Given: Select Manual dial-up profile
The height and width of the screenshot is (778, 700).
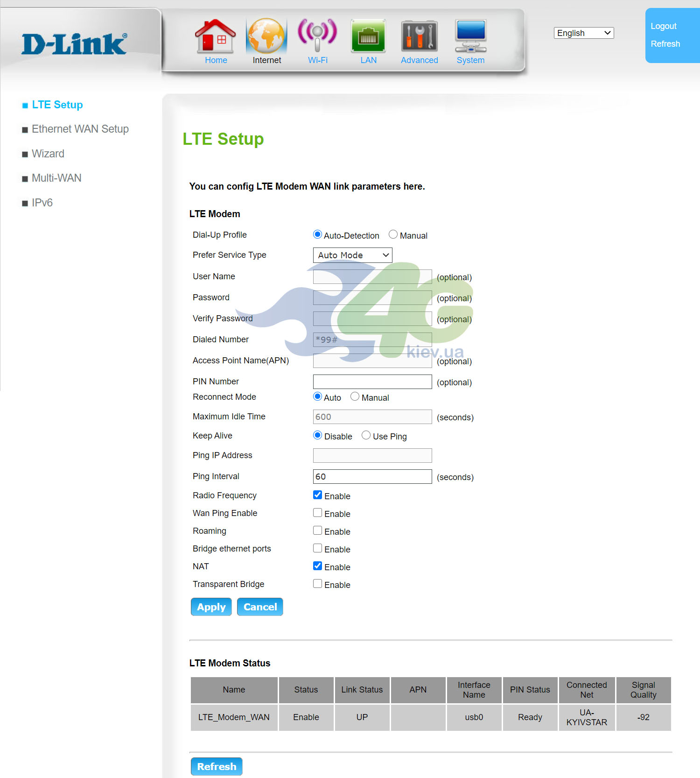Looking at the screenshot, I should point(393,234).
